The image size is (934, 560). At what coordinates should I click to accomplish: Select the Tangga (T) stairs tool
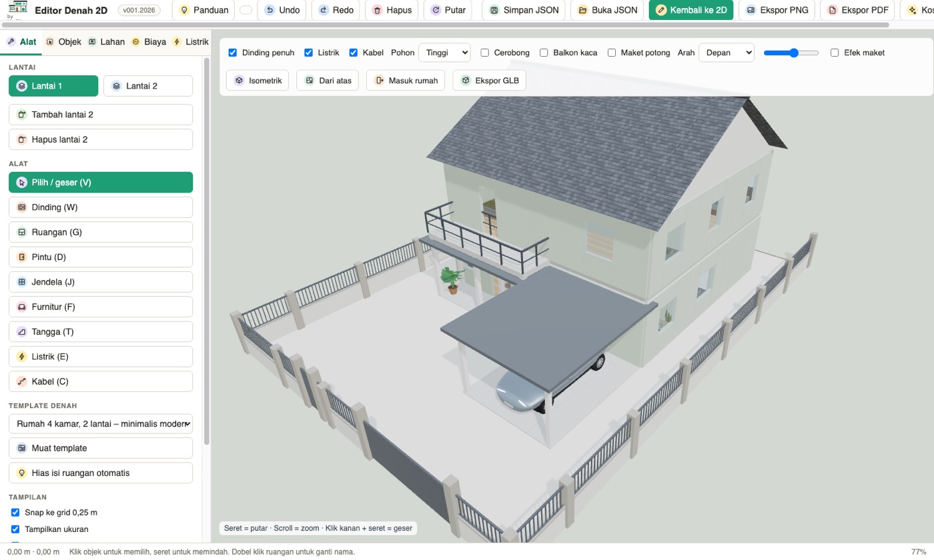coord(101,331)
